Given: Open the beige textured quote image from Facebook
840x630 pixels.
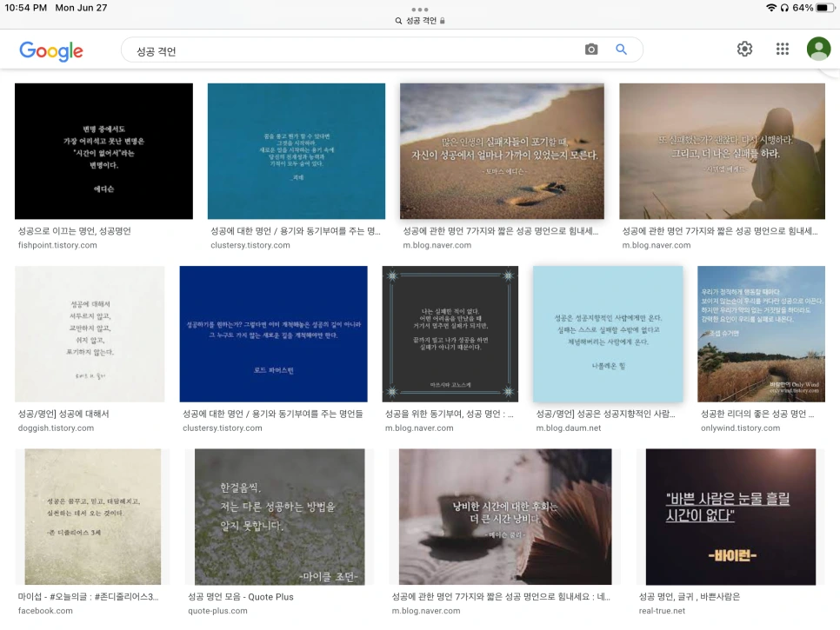Looking at the screenshot, I should click(92, 517).
